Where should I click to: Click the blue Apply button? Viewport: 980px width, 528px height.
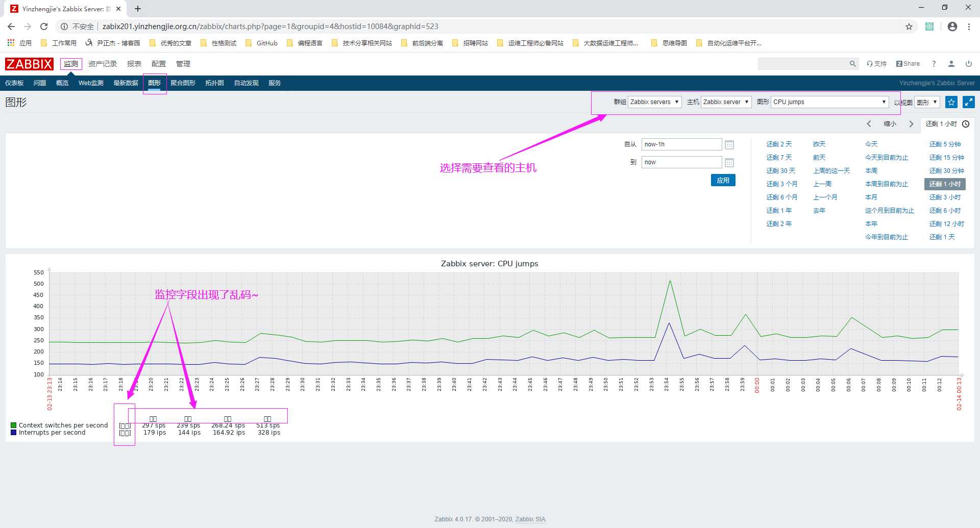723,180
